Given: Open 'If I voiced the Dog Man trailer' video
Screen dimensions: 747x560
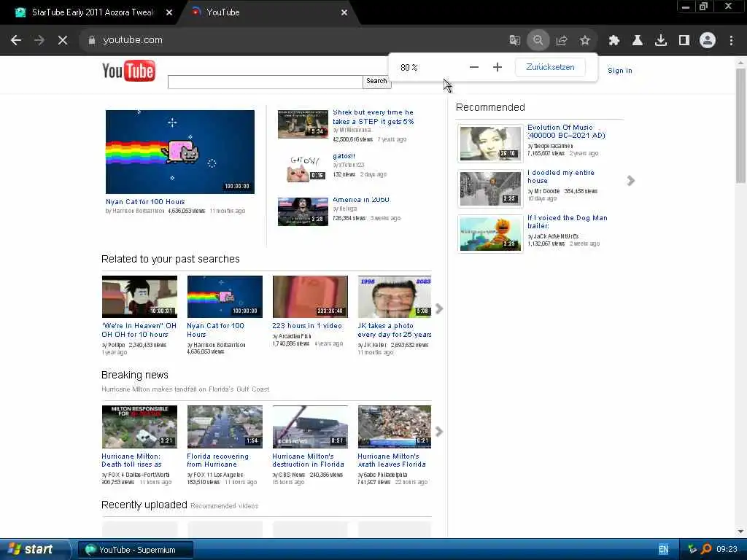Looking at the screenshot, I should [x=568, y=222].
